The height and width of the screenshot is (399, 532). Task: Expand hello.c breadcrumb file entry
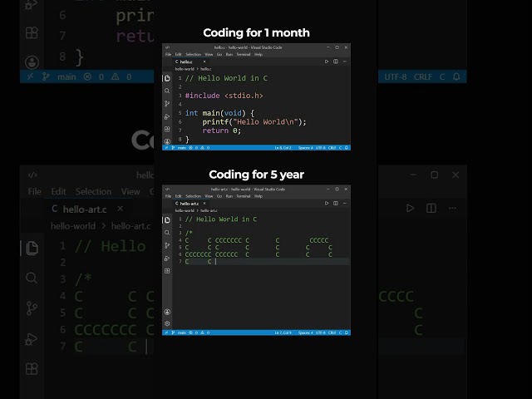[206, 69]
